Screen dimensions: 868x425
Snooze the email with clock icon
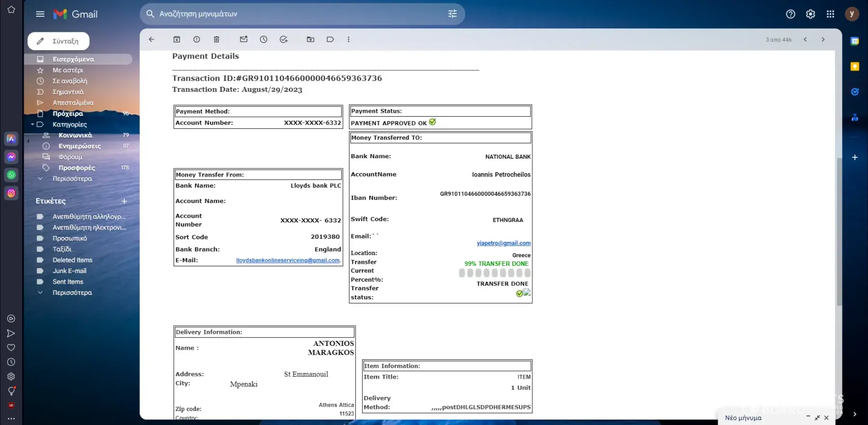click(x=263, y=40)
